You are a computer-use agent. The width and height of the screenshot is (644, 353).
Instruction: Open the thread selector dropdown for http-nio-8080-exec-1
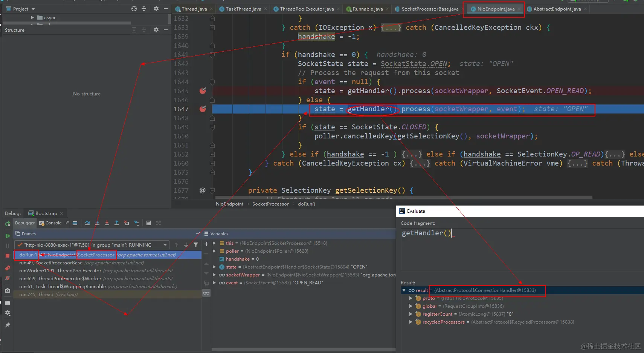[x=92, y=245]
